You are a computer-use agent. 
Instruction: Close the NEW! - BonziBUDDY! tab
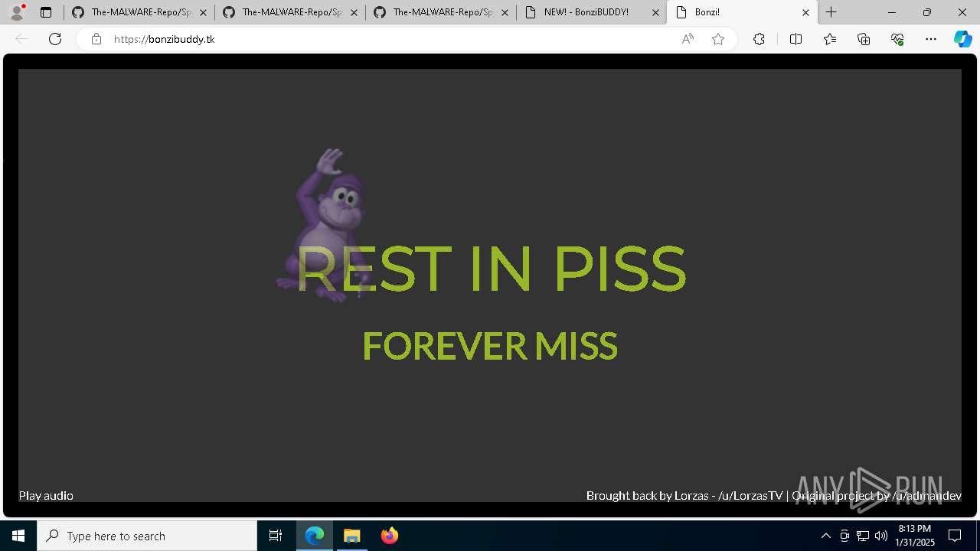(655, 12)
